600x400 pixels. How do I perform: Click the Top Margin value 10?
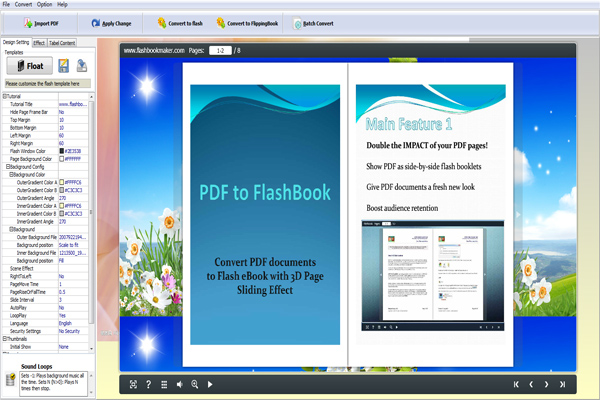coord(73,120)
